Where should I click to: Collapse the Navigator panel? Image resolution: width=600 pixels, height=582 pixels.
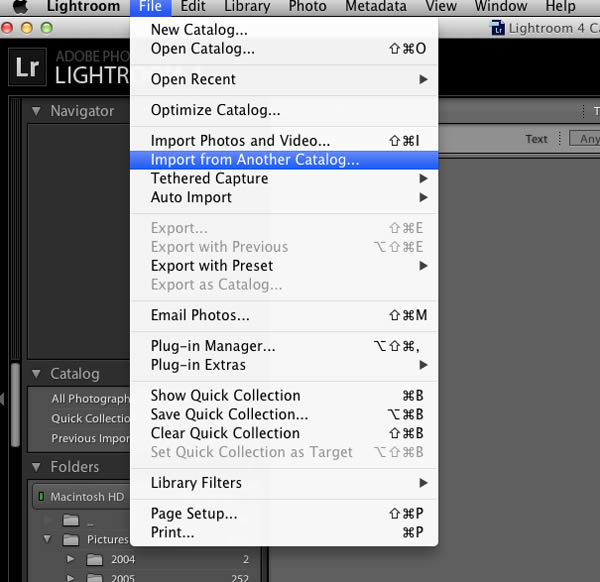(36, 111)
